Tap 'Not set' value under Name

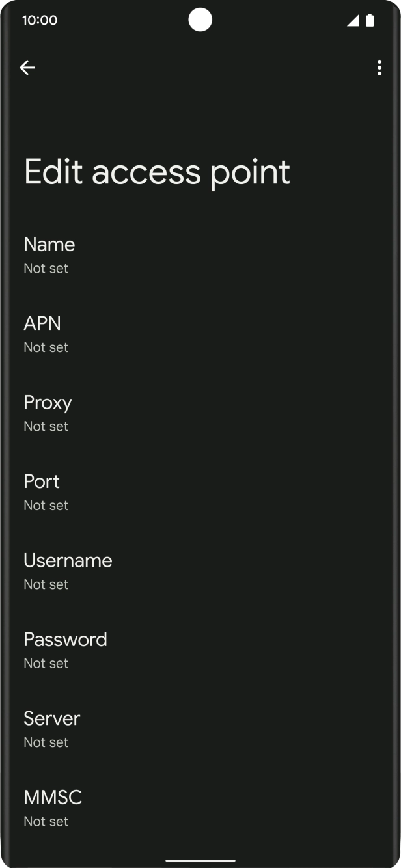(46, 268)
